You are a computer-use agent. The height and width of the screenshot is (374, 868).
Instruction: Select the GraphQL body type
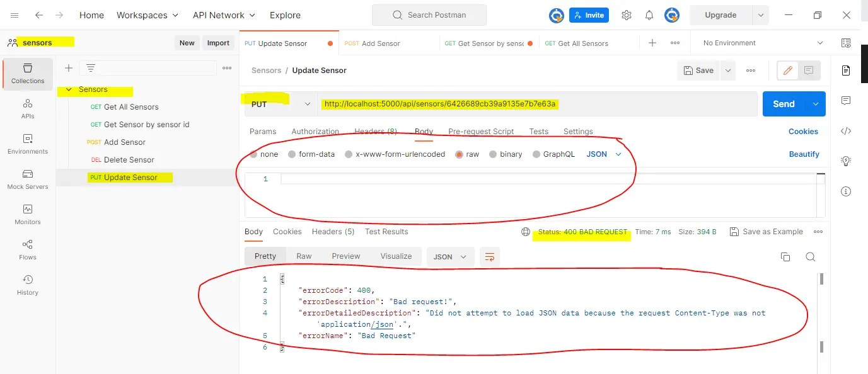pyautogui.click(x=553, y=154)
